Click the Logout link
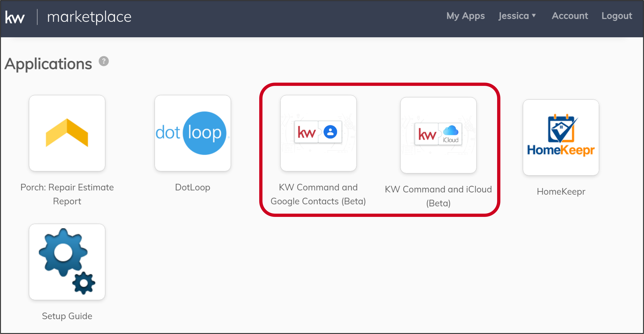644x334 pixels. [x=616, y=16]
